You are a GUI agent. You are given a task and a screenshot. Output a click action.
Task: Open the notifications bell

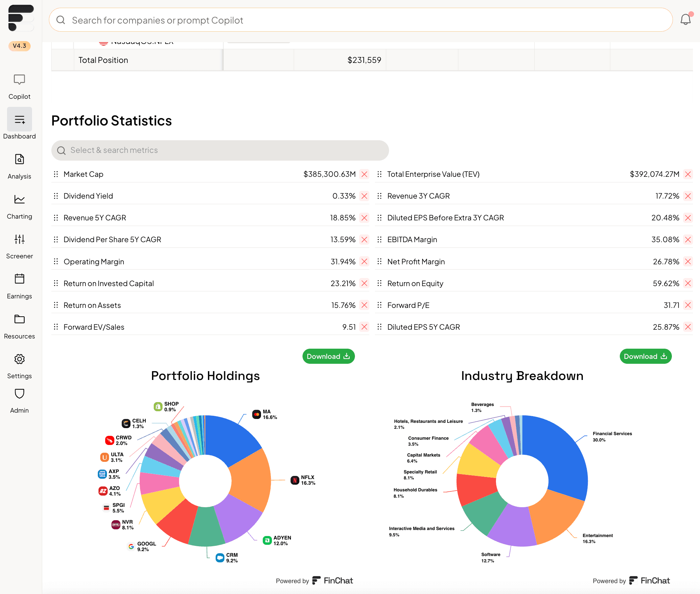tap(686, 19)
